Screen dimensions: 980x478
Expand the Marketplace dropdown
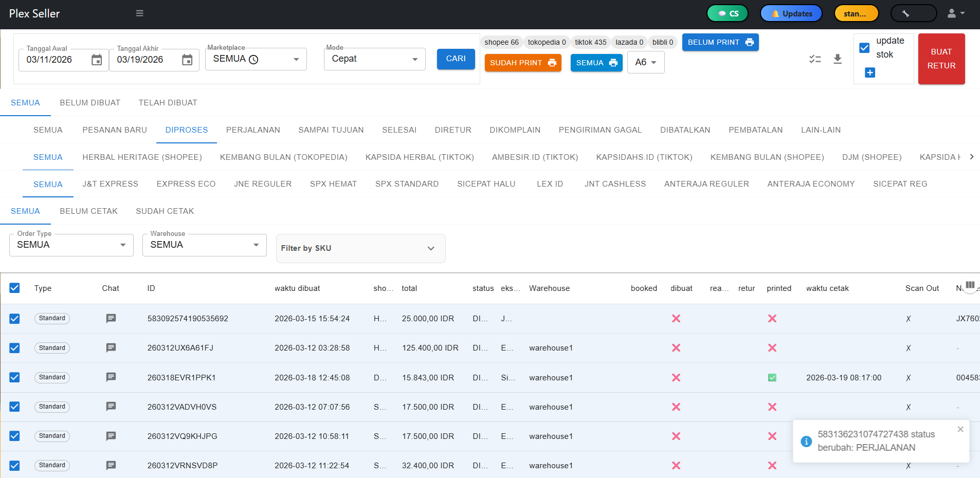click(296, 60)
